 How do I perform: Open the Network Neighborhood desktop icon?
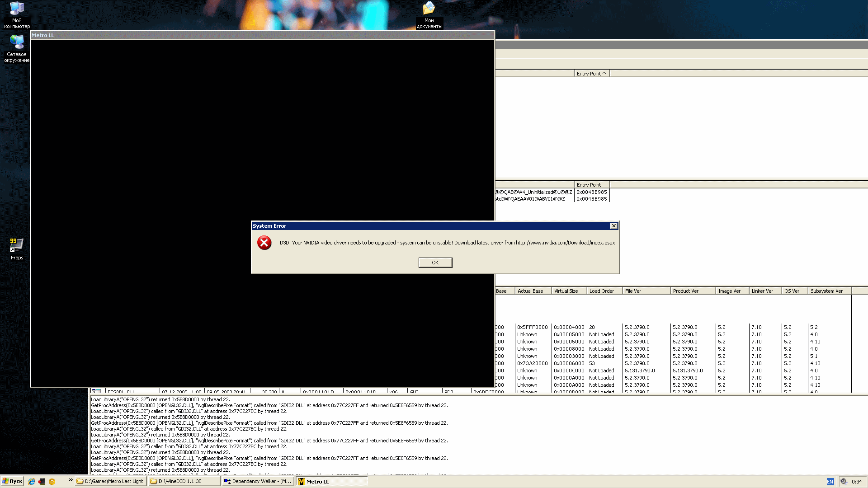(17, 48)
